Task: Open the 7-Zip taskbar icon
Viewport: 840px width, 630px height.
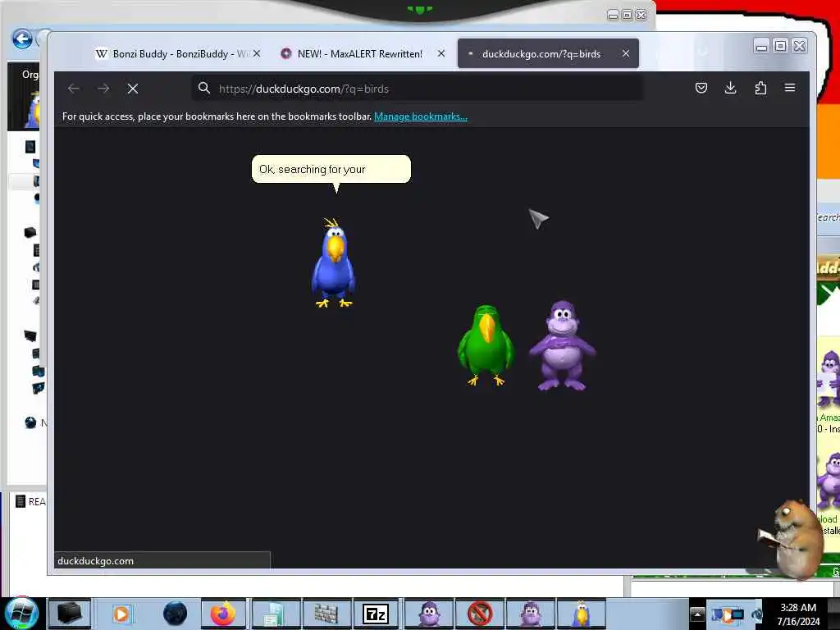Action: click(x=375, y=614)
